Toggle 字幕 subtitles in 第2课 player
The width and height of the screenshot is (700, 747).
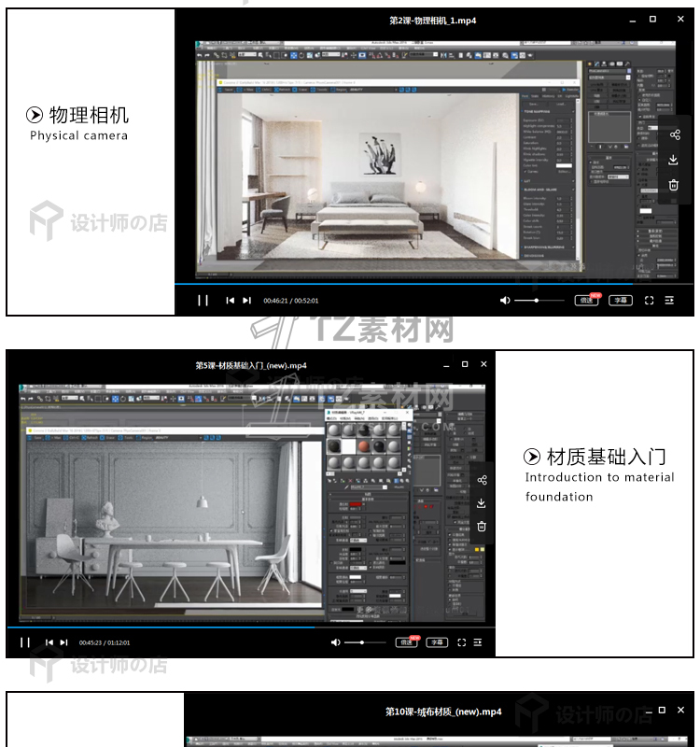tap(621, 300)
